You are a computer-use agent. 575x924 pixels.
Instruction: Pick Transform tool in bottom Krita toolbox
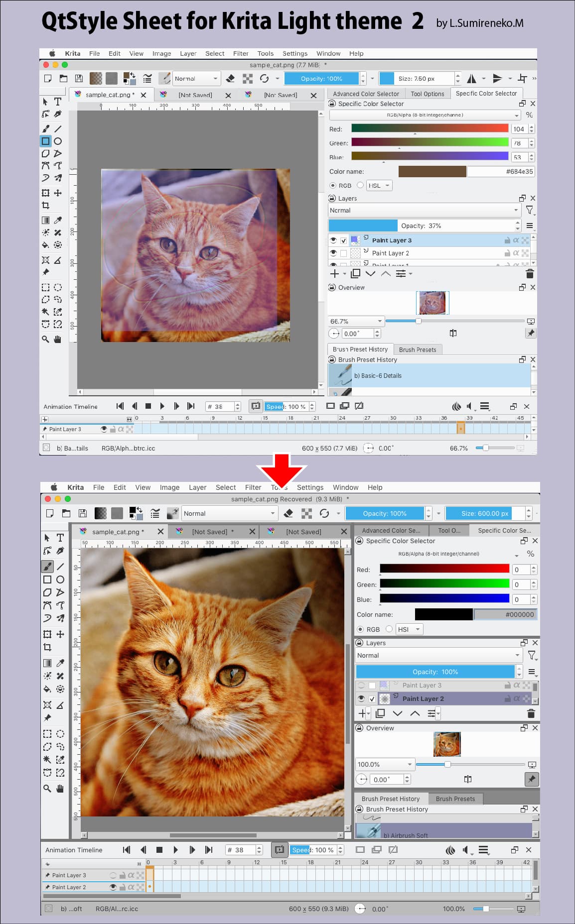[x=47, y=634]
